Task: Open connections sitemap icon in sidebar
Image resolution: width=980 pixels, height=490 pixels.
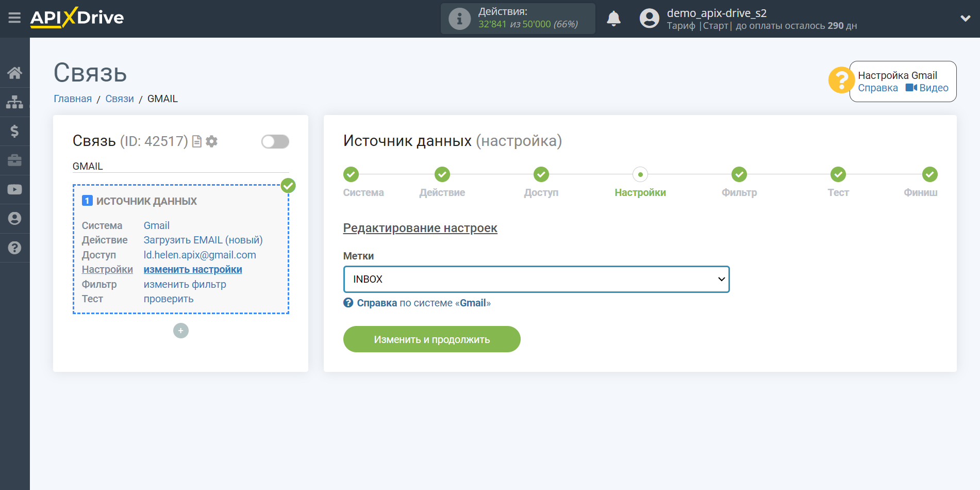Action: [x=14, y=102]
